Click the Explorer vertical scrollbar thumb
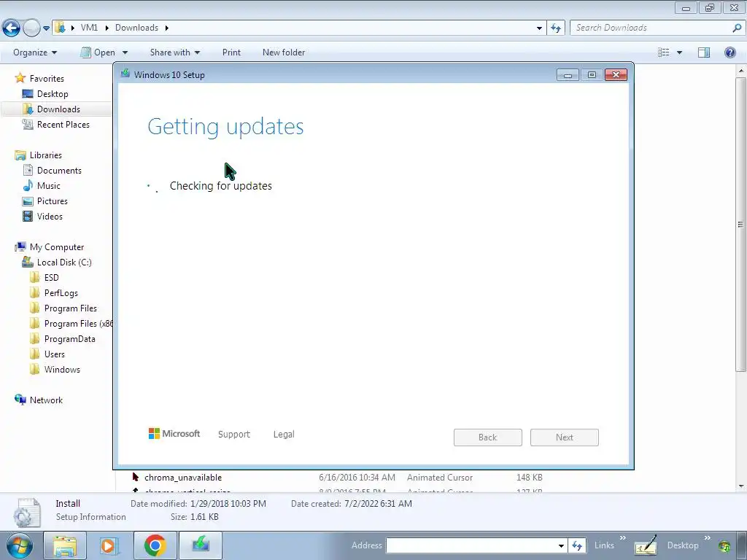 click(x=740, y=224)
